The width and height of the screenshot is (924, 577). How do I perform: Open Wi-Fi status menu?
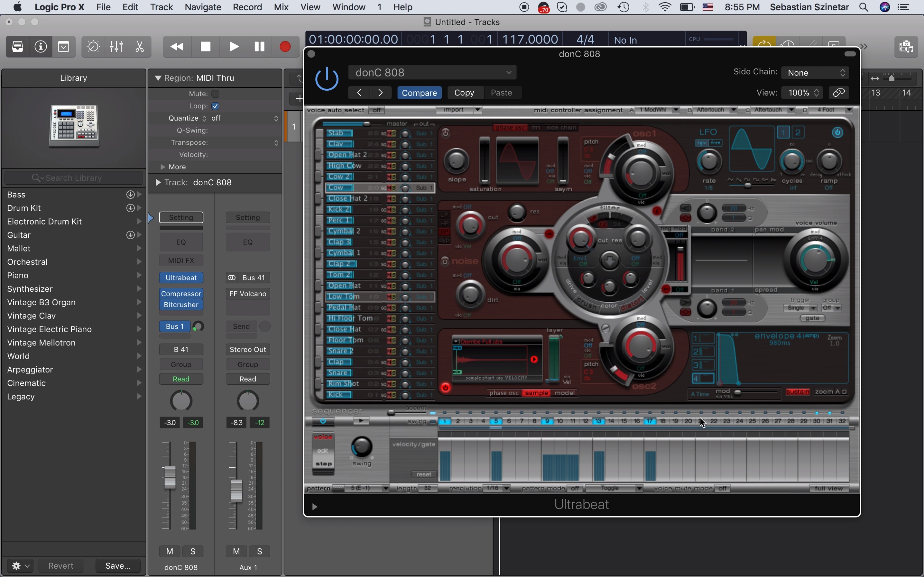tap(665, 7)
